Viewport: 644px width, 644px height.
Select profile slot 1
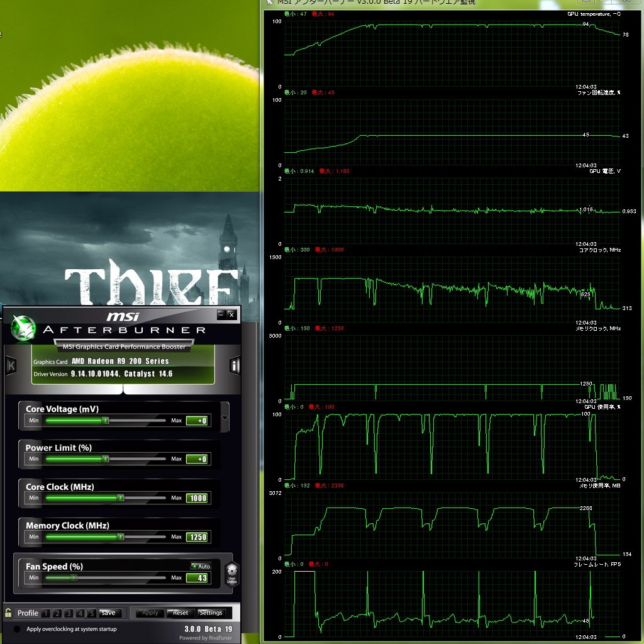pyautogui.click(x=45, y=613)
